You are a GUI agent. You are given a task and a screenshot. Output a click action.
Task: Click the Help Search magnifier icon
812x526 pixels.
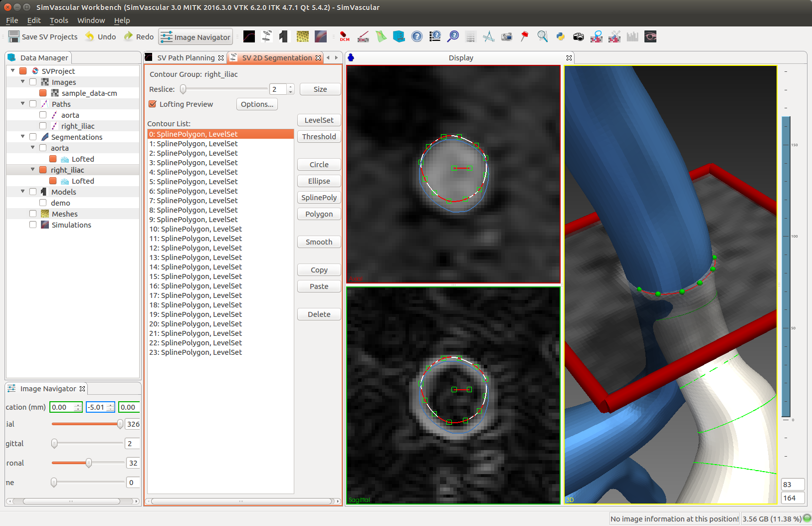click(x=453, y=36)
